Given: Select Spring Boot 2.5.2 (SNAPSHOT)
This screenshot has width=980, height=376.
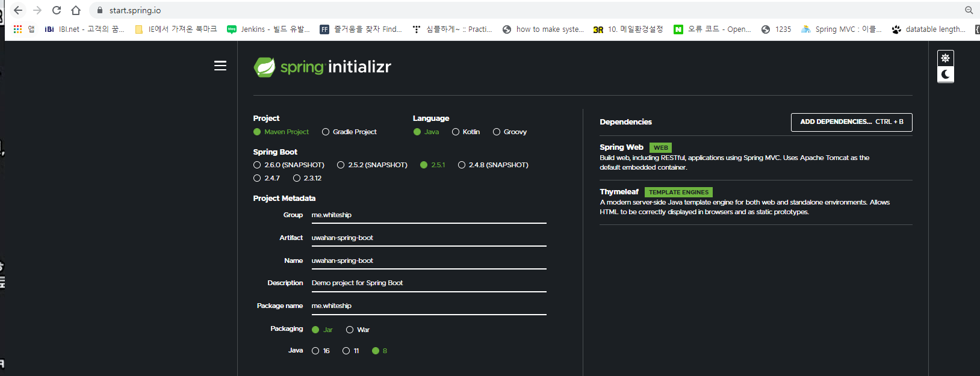Looking at the screenshot, I should (x=341, y=165).
